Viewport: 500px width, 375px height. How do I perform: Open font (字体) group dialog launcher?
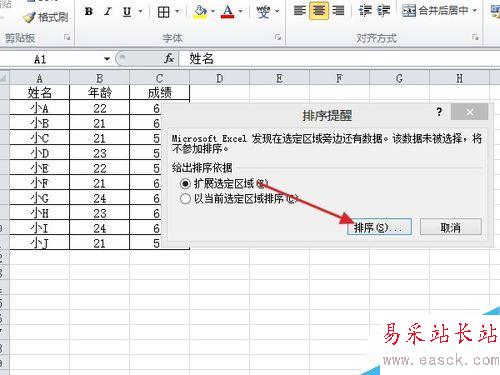(278, 38)
